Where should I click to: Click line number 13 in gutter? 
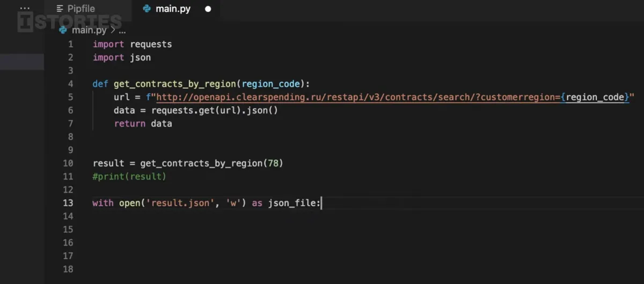pyautogui.click(x=68, y=203)
